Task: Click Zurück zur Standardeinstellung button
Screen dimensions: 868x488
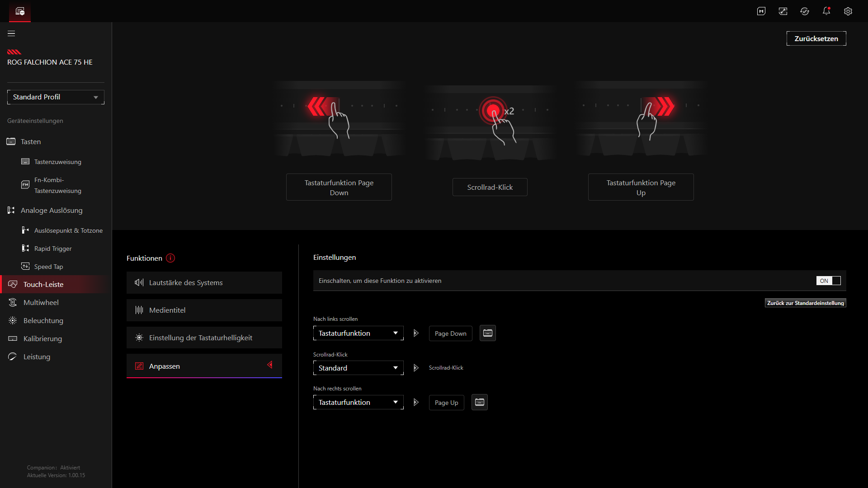Action: 805,303
